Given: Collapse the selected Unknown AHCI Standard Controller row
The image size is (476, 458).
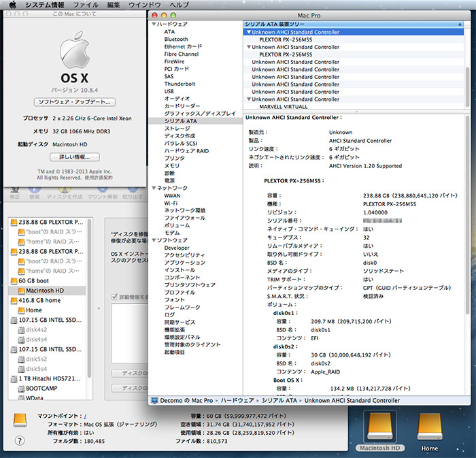Looking at the screenshot, I should (x=249, y=32).
